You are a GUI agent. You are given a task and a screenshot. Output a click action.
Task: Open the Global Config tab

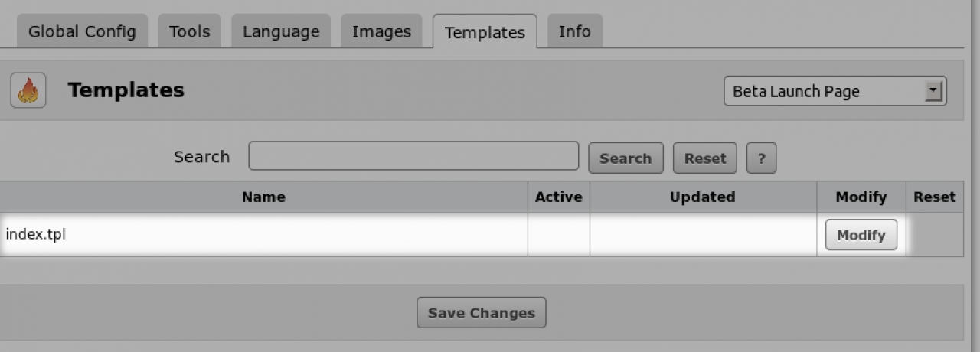tap(82, 32)
